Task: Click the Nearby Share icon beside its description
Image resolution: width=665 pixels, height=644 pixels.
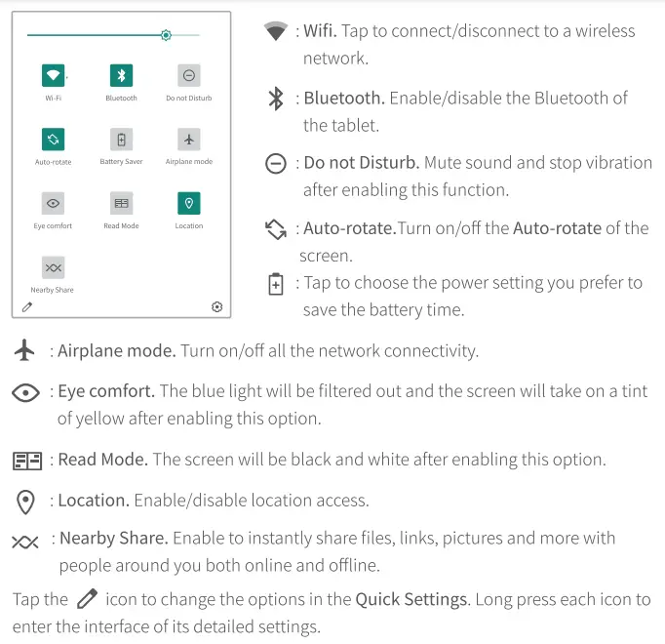Action: pyautogui.click(x=25, y=540)
